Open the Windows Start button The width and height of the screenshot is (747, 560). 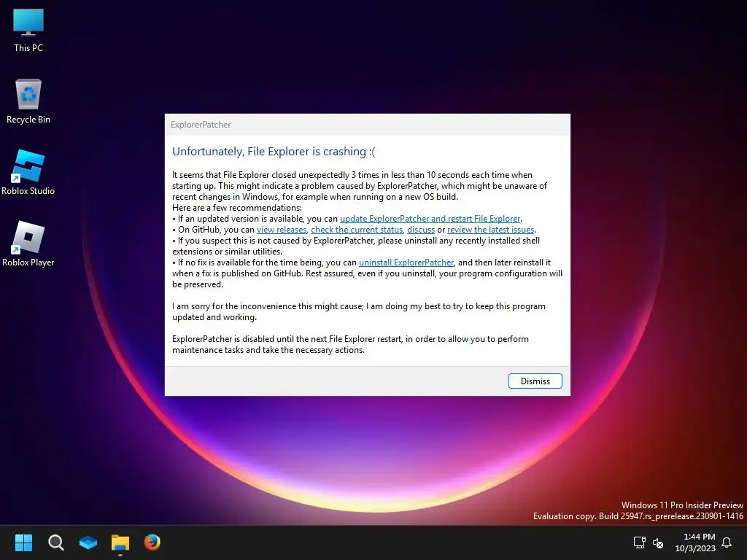[23, 542]
